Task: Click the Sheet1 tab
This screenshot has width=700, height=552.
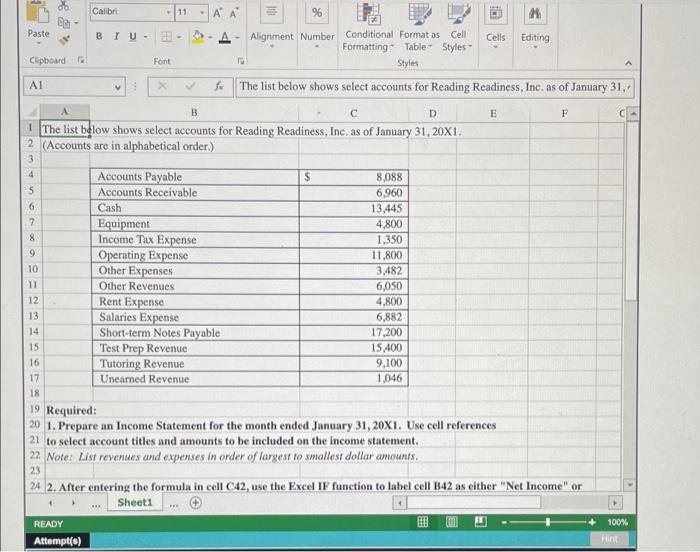Action: coord(135,502)
